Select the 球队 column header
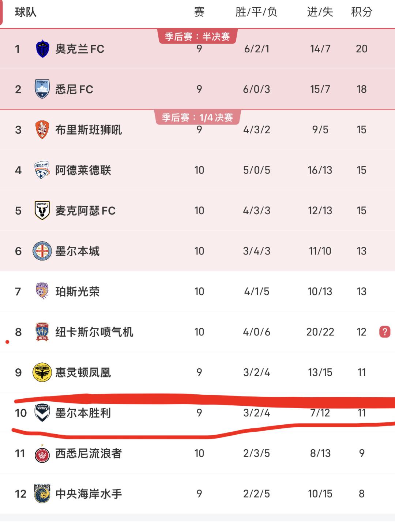This screenshot has width=395, height=532. (x=26, y=12)
